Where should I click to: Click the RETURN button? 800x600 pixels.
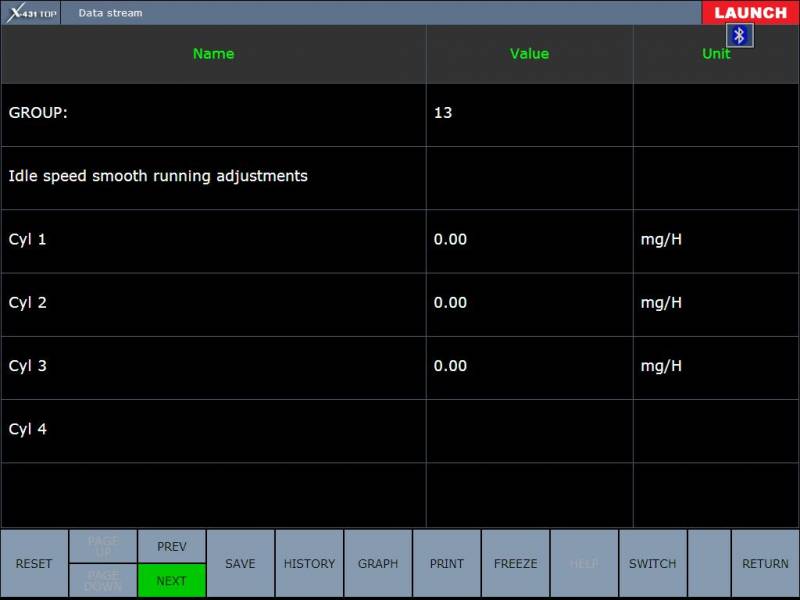click(x=765, y=564)
